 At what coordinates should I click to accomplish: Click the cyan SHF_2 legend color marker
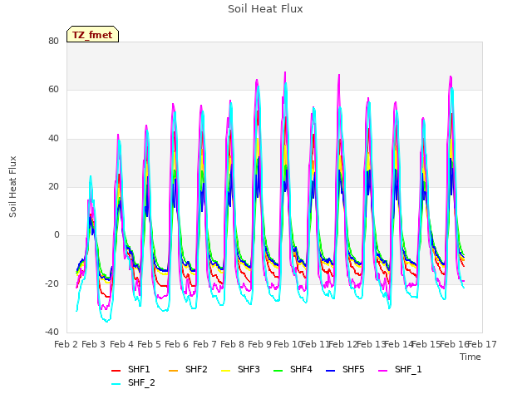pyautogui.click(x=116, y=384)
